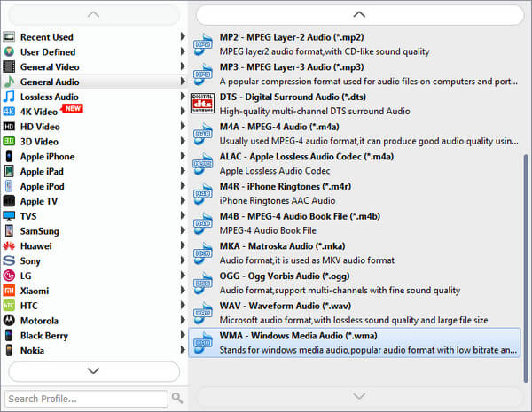Click the Search Profile input field
The width and height of the screenshot is (532, 412).
86,399
